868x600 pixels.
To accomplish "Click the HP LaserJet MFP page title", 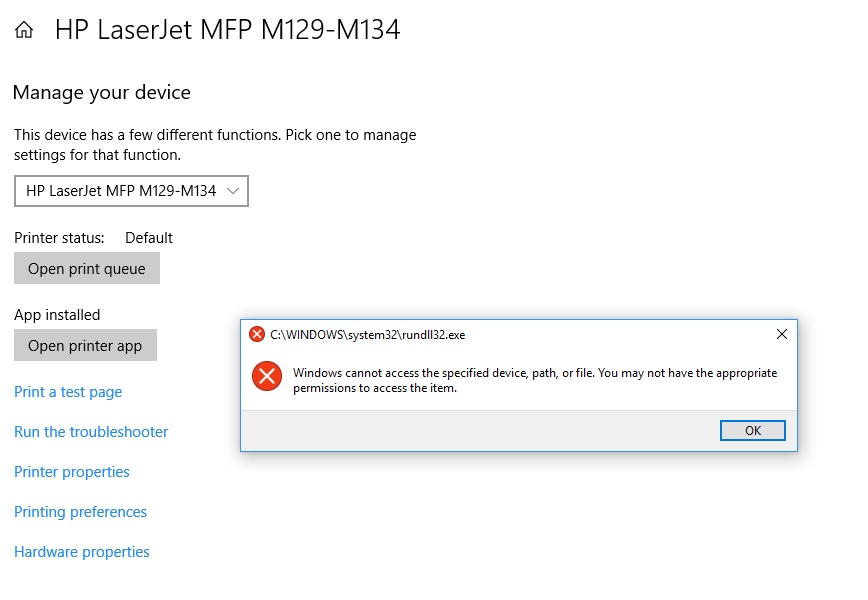I will 228,30.
